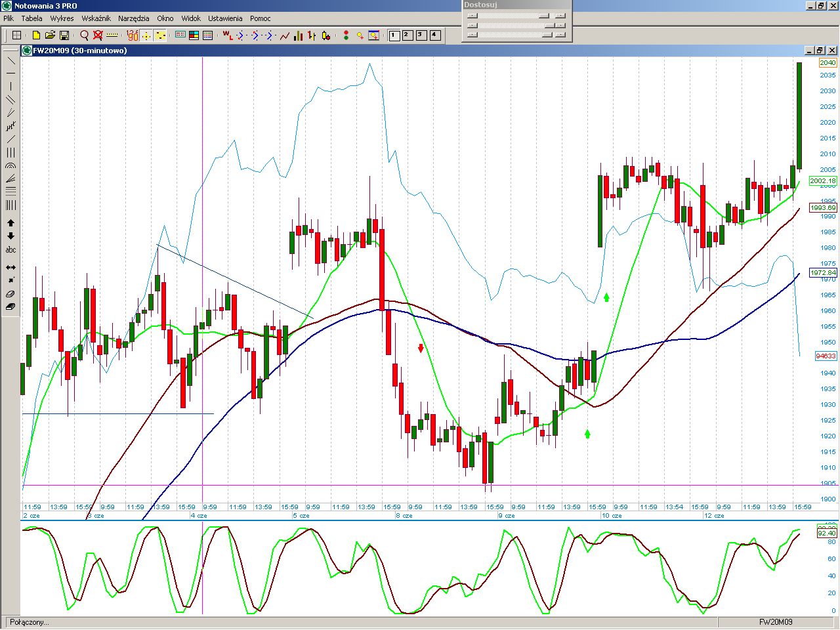840x630 pixels.
Task: Click the bar chart style icon
Action: tap(298, 35)
